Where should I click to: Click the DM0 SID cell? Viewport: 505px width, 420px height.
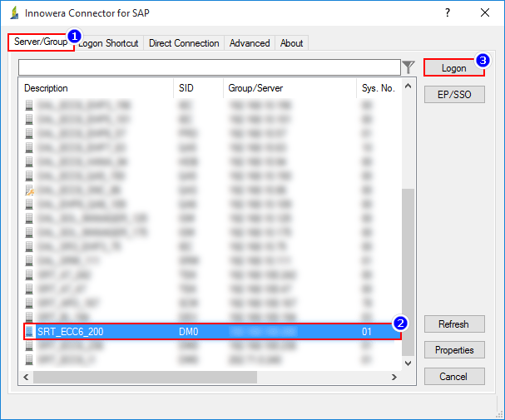click(x=188, y=332)
